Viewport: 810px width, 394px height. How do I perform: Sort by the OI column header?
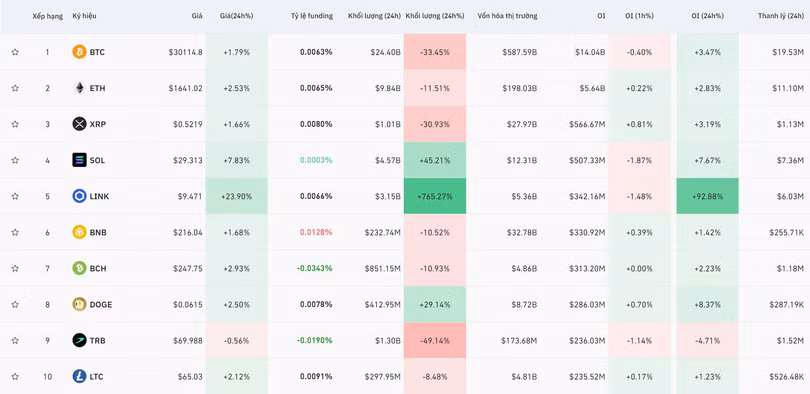[601, 16]
